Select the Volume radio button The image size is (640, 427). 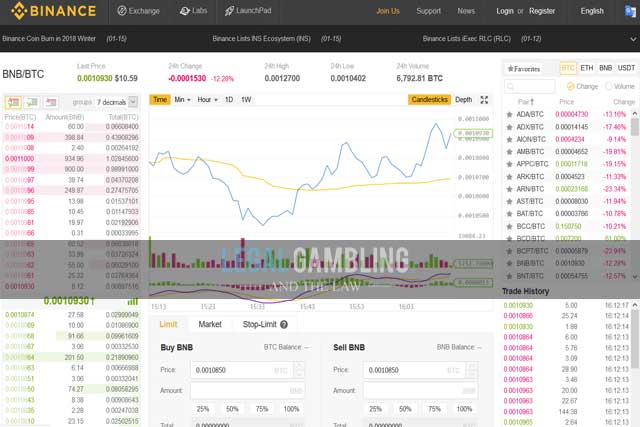tap(609, 87)
